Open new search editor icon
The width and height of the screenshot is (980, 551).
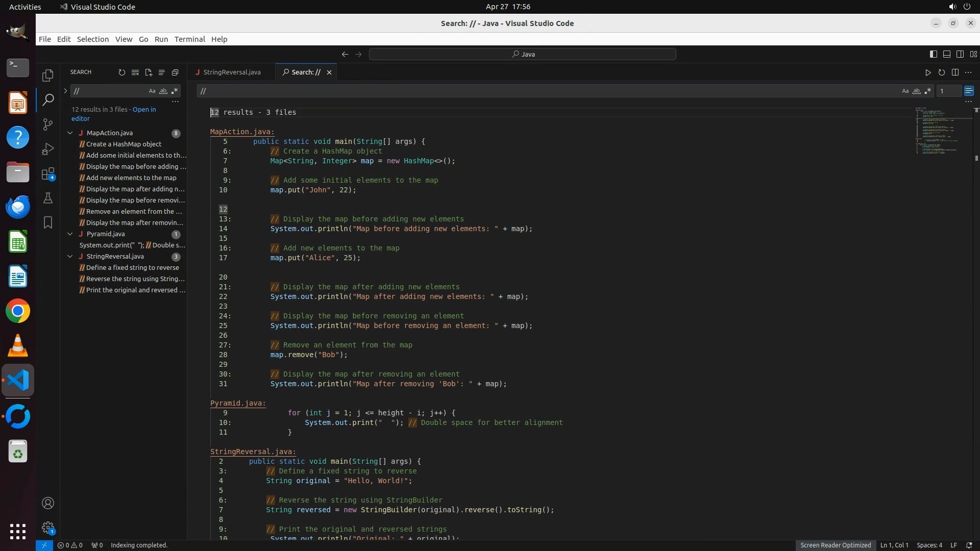pos(149,72)
